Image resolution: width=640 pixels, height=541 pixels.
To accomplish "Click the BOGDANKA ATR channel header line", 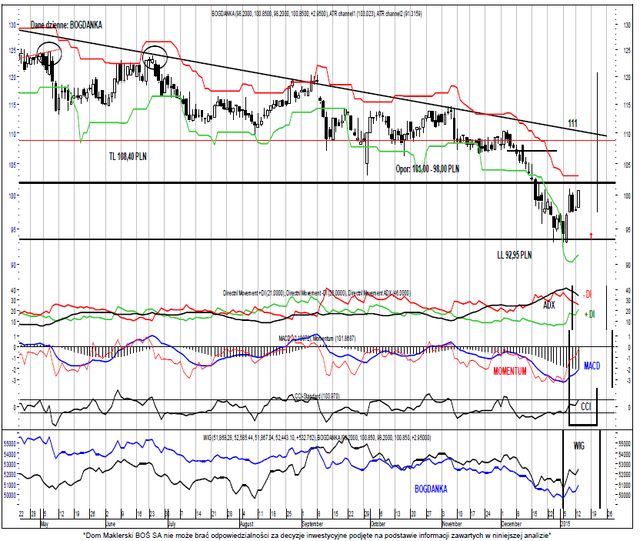I will 316,13.
